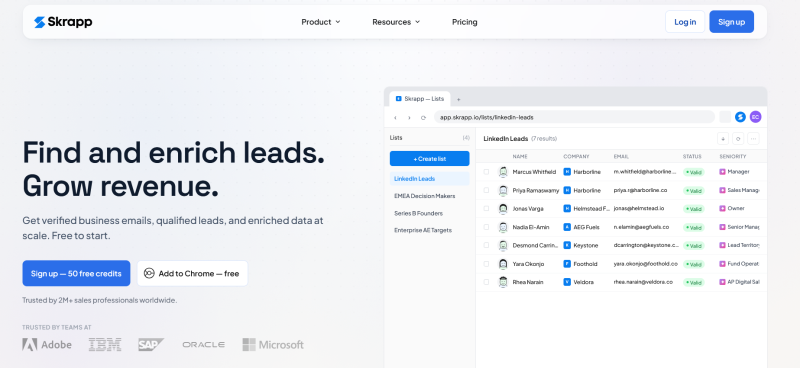800x368 pixels.
Task: Click Sign up — 50 free credits
Action: [x=76, y=274]
